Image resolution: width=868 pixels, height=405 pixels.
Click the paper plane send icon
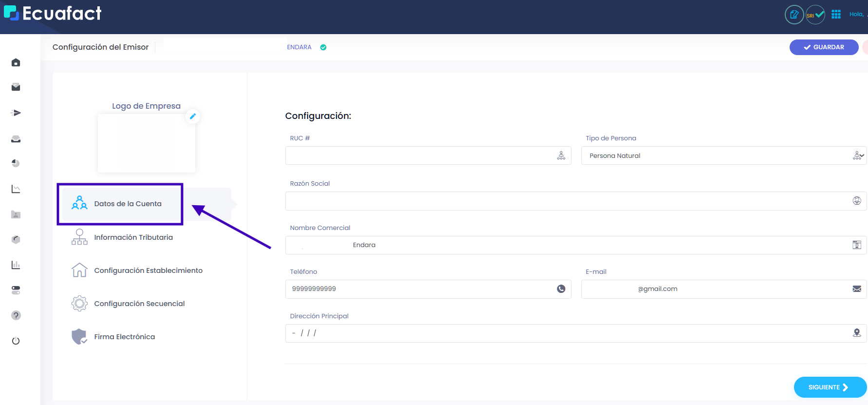[x=16, y=113]
